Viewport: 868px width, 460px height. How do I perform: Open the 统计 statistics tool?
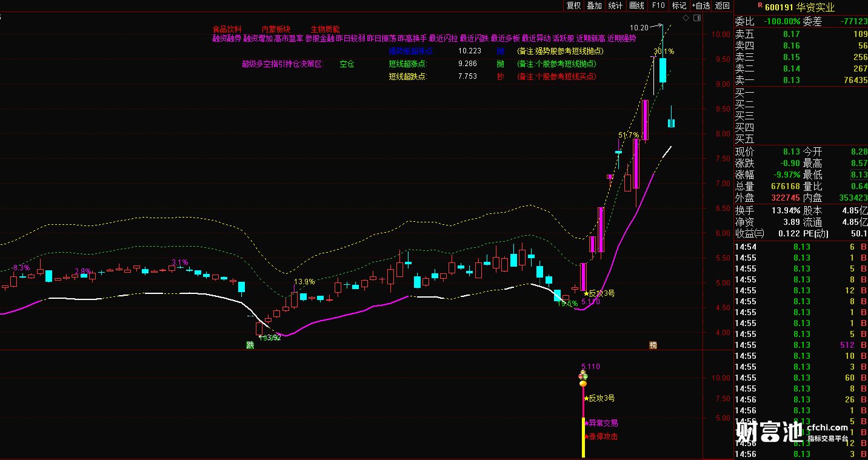coord(615,5)
